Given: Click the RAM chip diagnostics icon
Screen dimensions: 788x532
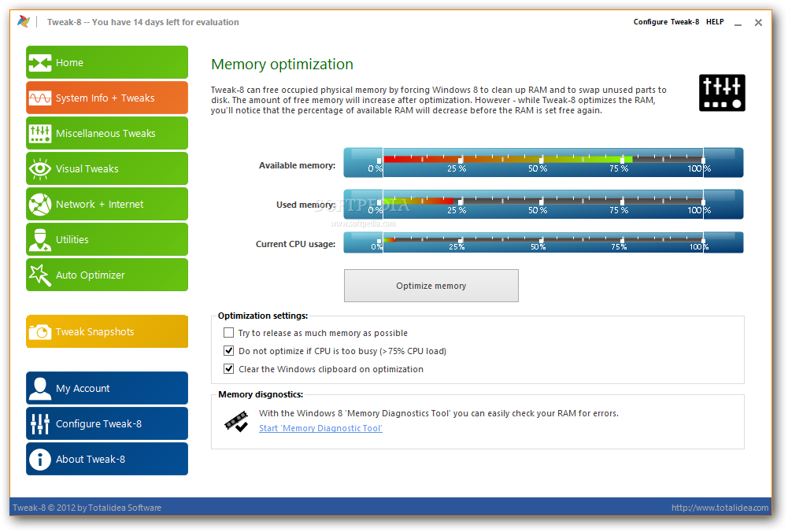Looking at the screenshot, I should coord(236,421).
